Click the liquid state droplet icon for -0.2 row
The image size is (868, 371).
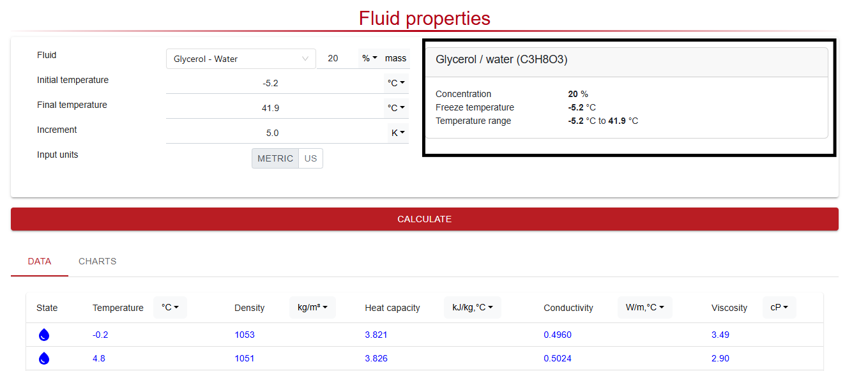tap(44, 335)
